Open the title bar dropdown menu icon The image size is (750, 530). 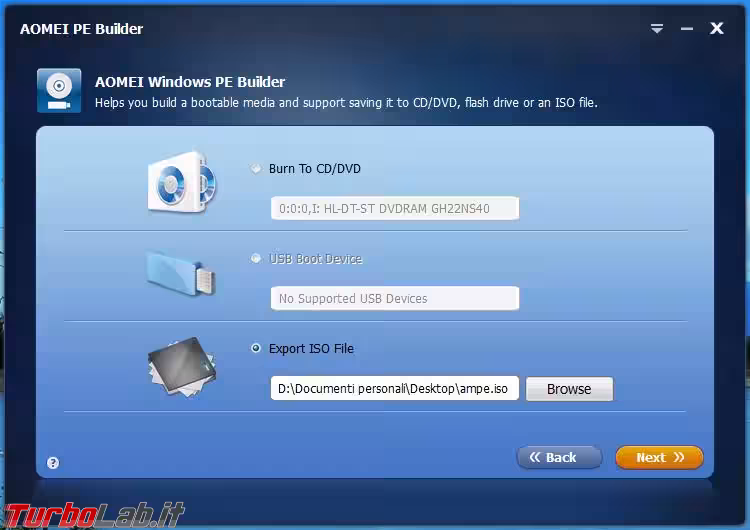pyautogui.click(x=657, y=29)
